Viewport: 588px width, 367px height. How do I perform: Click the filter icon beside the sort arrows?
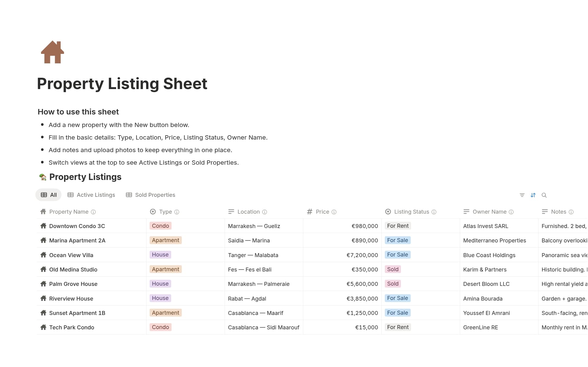[x=522, y=195]
